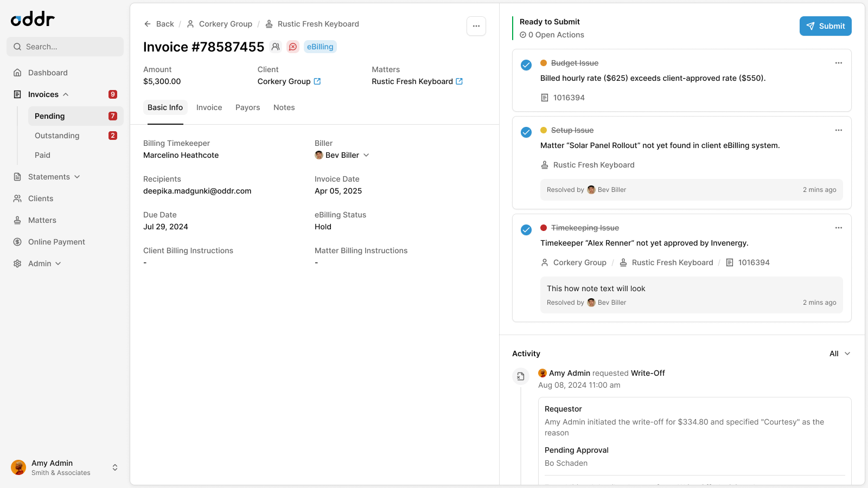The height and width of the screenshot is (488, 868).
Task: Open Budget Issue more options menu
Action: [838, 63]
